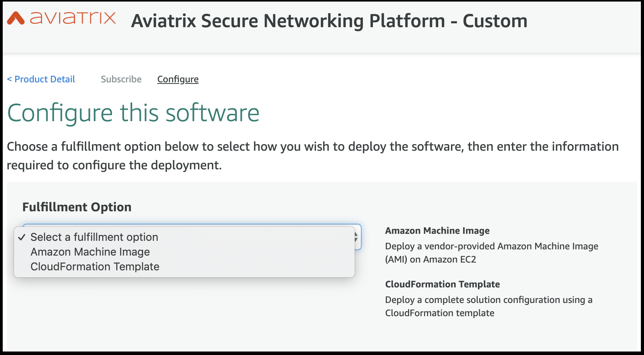Click the Aviatrix logo
The width and height of the screenshot is (644, 355).
coord(61,18)
